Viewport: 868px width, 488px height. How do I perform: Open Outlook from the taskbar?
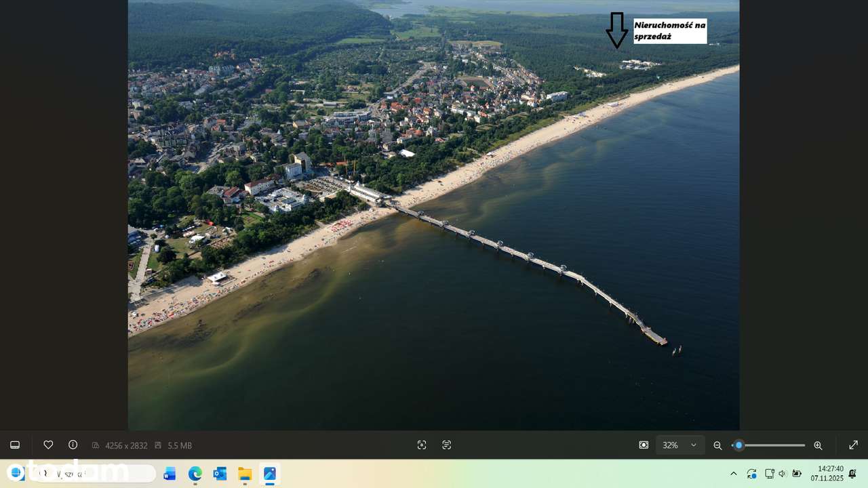(220, 474)
